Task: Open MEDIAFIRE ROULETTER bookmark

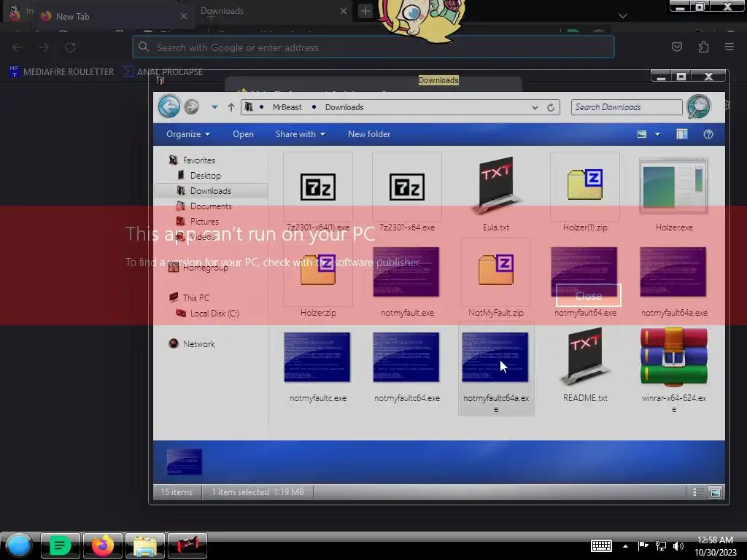Action: click(x=62, y=72)
